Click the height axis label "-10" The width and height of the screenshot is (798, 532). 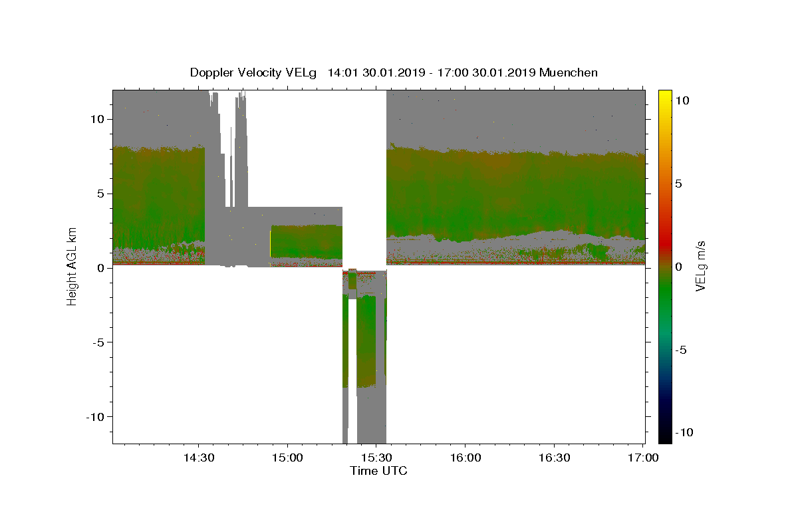(95, 416)
